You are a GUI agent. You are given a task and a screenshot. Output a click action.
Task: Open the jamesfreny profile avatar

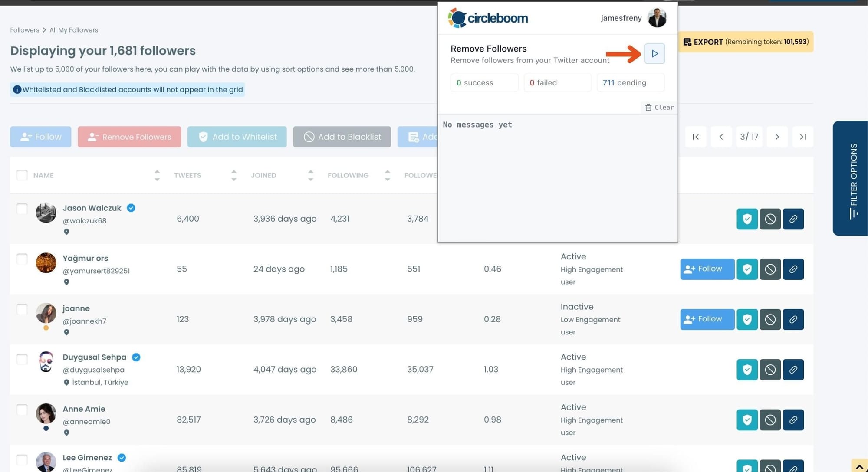[657, 18]
